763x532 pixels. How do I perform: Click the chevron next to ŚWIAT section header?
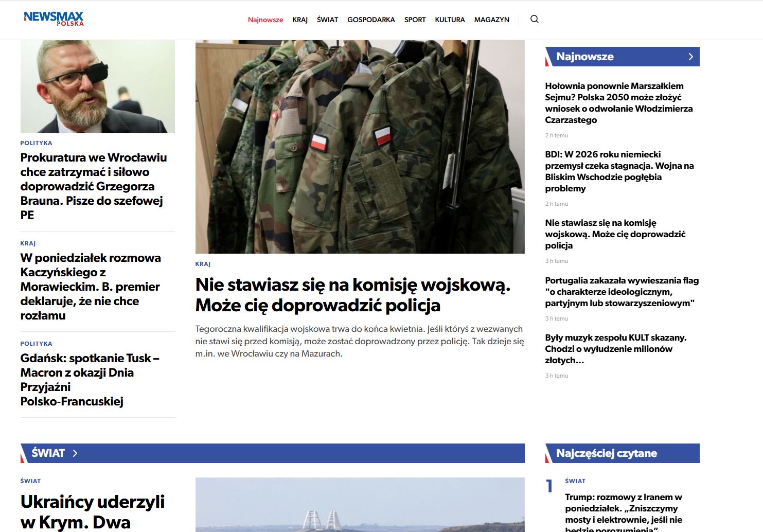coord(75,453)
